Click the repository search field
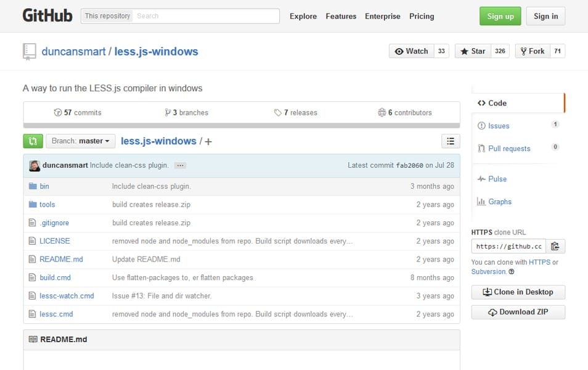The image size is (588, 370). pos(205,16)
